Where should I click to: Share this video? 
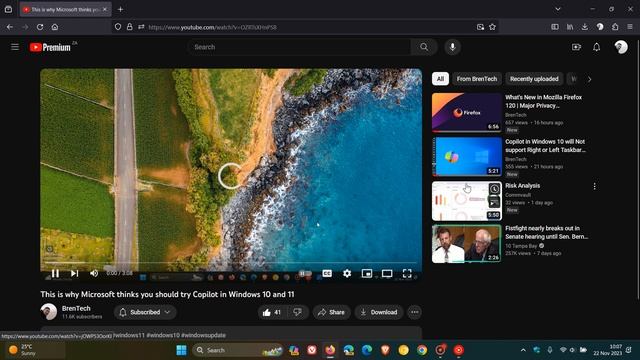[x=331, y=312]
